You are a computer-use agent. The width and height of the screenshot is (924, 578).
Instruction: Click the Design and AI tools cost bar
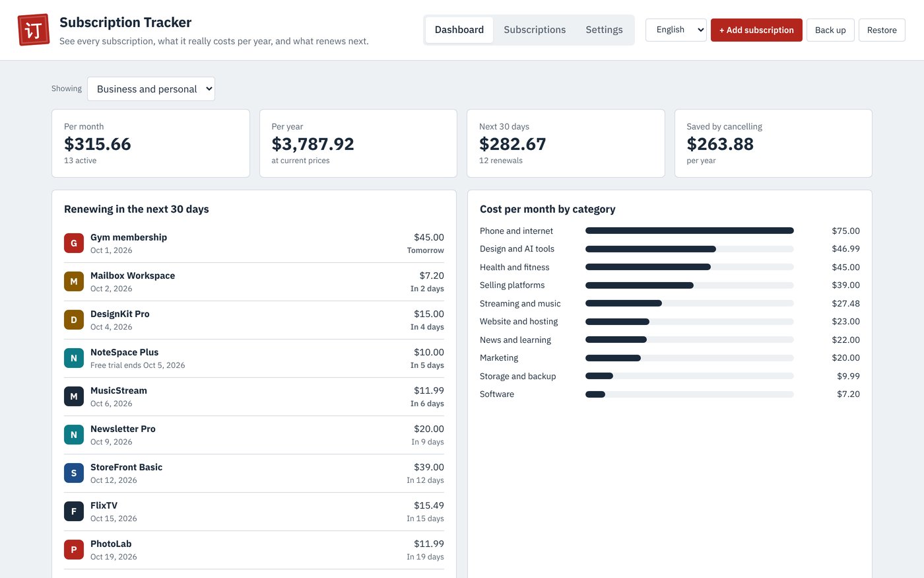690,249
